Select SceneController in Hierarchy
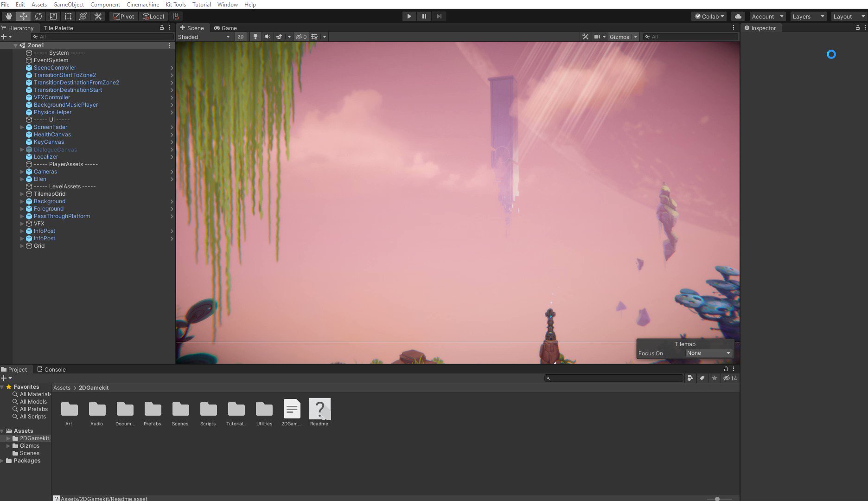 pos(55,68)
